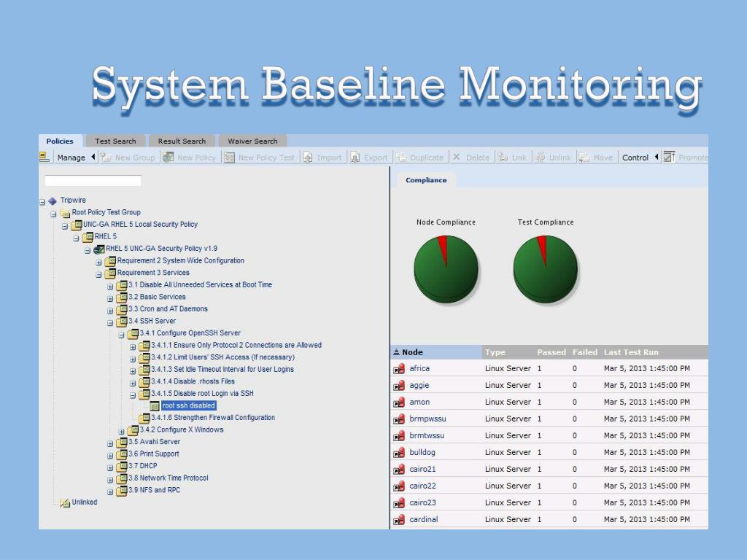Select 3.4.1.6 Strengthen Firewall Configuration
The image size is (747, 560).
point(213,418)
